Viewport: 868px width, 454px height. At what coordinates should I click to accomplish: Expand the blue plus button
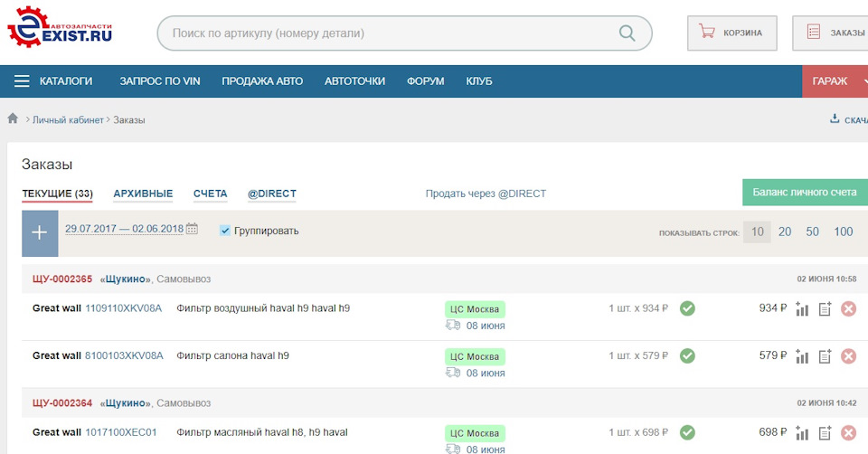click(x=40, y=232)
